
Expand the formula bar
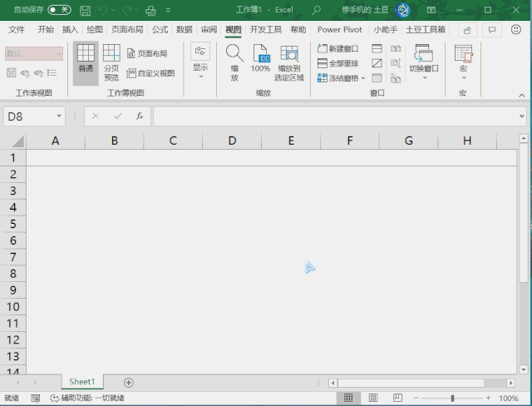point(522,116)
